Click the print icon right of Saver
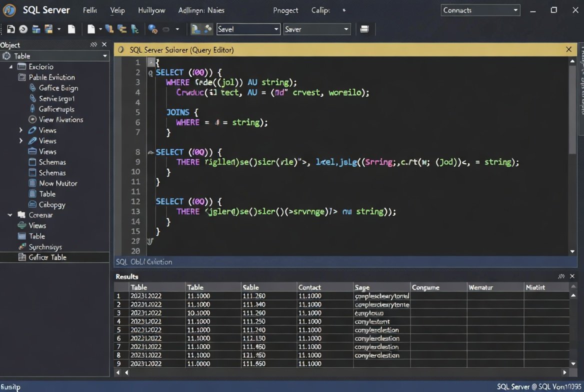584x392 pixels. [x=364, y=29]
